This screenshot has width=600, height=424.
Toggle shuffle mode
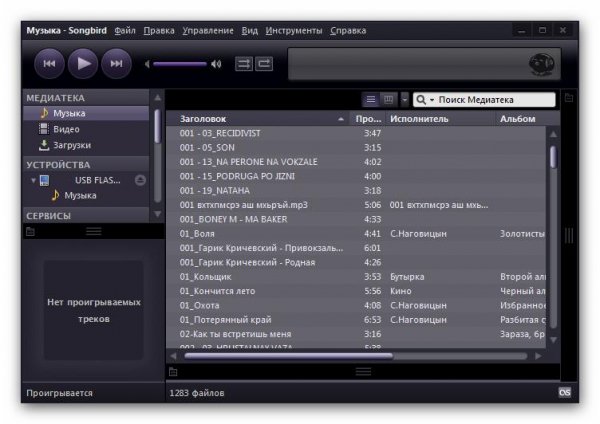(244, 64)
